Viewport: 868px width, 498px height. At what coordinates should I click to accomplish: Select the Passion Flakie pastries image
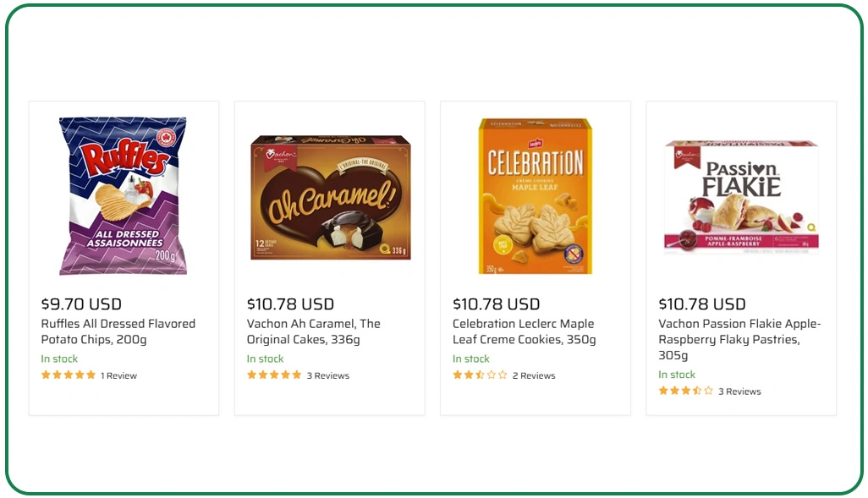[742, 196]
